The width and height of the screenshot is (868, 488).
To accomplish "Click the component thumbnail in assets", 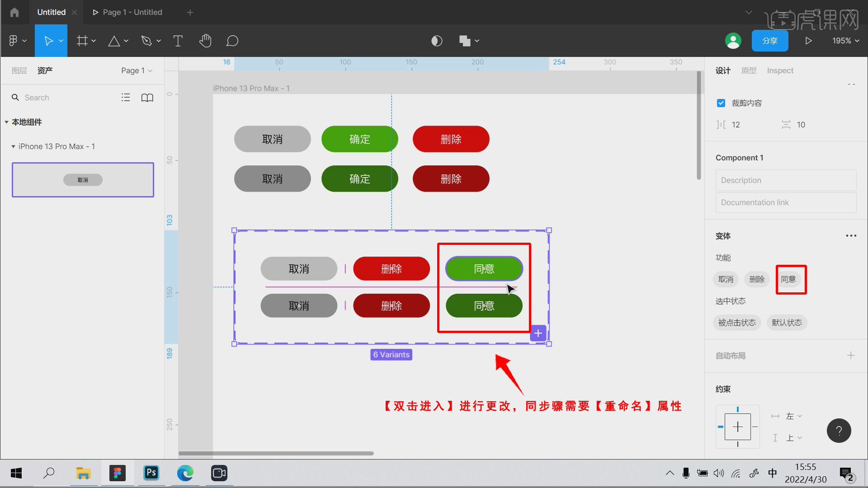I will 83,180.
